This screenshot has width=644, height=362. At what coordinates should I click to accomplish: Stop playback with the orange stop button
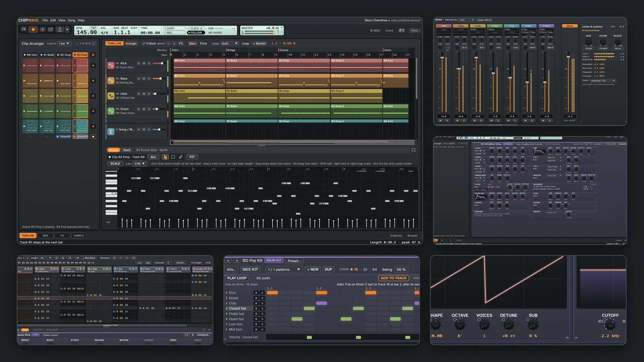click(33, 29)
